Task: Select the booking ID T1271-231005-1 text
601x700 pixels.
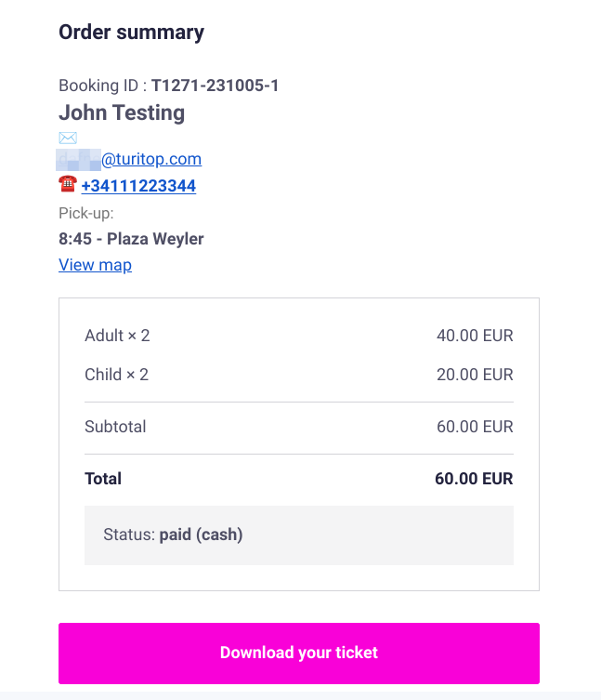Action: pos(215,86)
